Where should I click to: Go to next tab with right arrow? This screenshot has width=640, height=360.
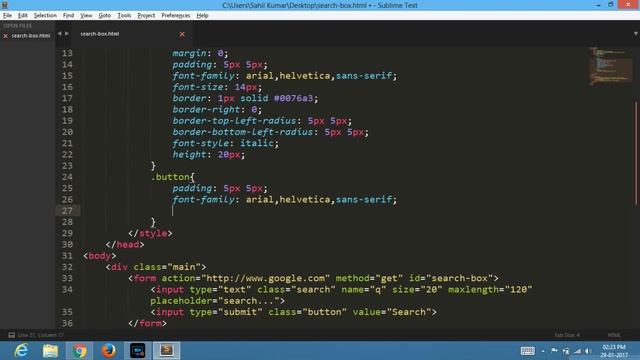67,33
